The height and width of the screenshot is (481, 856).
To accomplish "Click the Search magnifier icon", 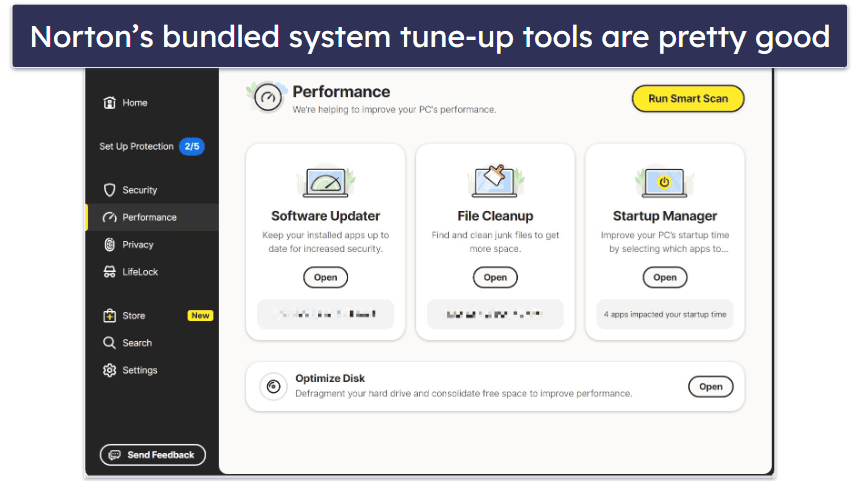I will (x=110, y=343).
